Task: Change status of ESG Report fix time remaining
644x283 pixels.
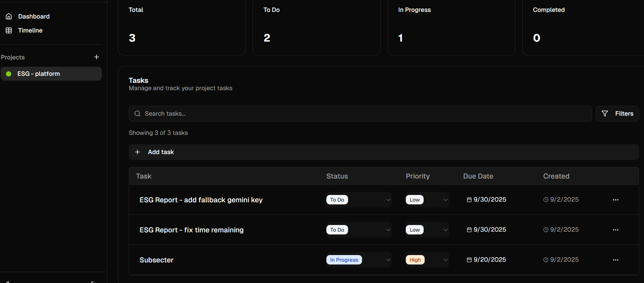Action: pyautogui.click(x=359, y=230)
